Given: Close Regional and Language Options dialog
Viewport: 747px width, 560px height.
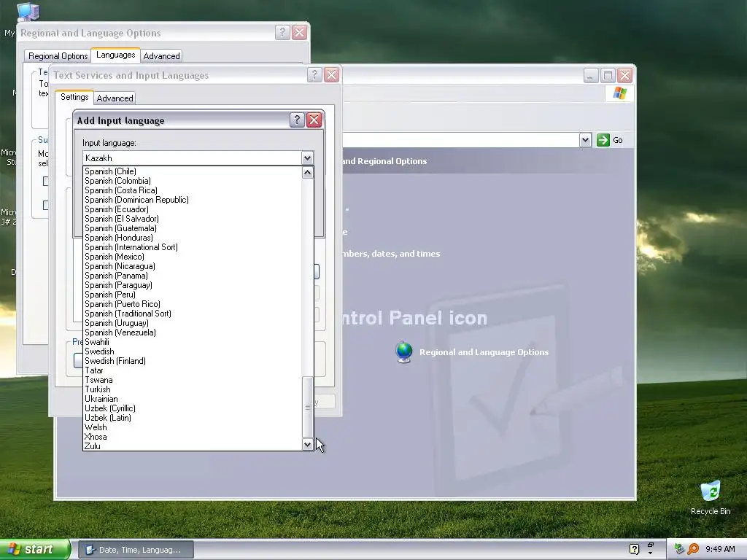Looking at the screenshot, I should click(299, 32).
